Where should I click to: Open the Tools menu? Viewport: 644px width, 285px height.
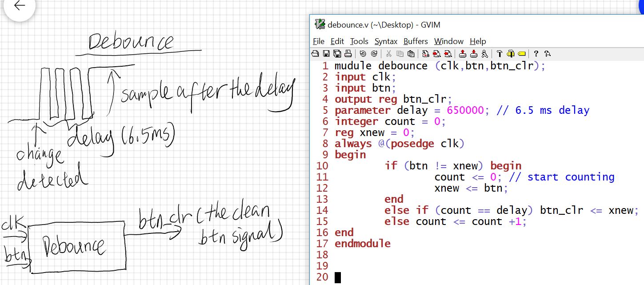[x=359, y=41]
